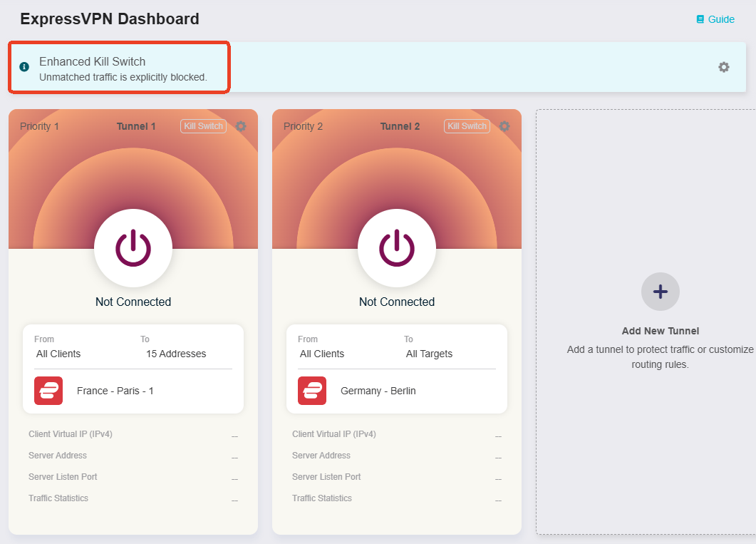Click Not Connected status under Tunnel 1
The image size is (756, 544).
tap(133, 302)
